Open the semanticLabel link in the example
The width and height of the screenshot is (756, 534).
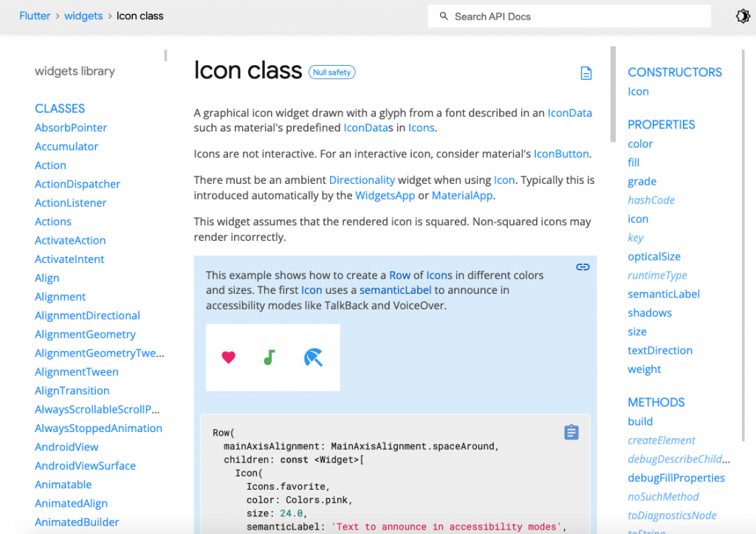coord(396,290)
